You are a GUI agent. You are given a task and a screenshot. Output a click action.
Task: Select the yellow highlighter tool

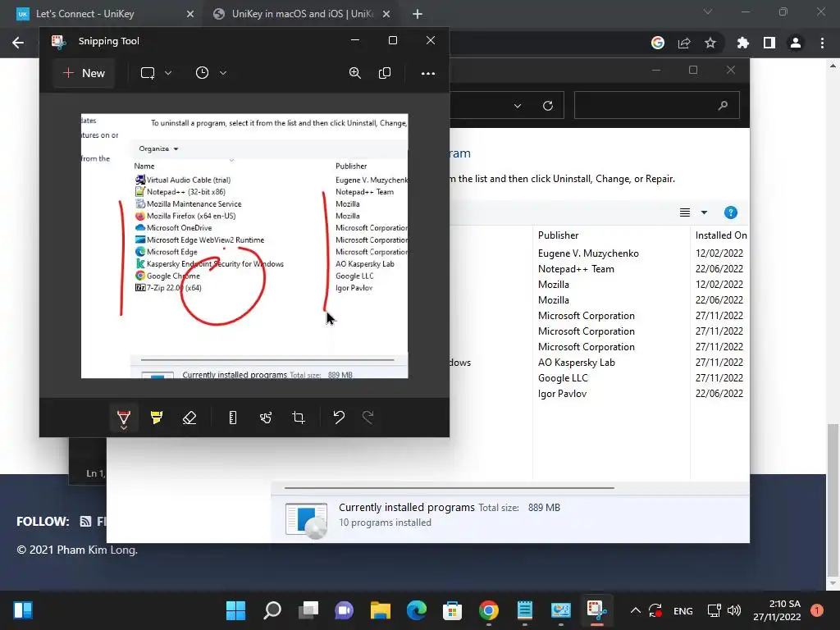157,418
